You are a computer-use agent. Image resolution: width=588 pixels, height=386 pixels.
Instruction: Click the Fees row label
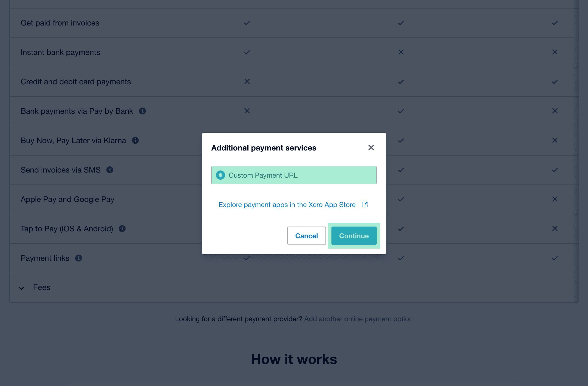click(42, 287)
